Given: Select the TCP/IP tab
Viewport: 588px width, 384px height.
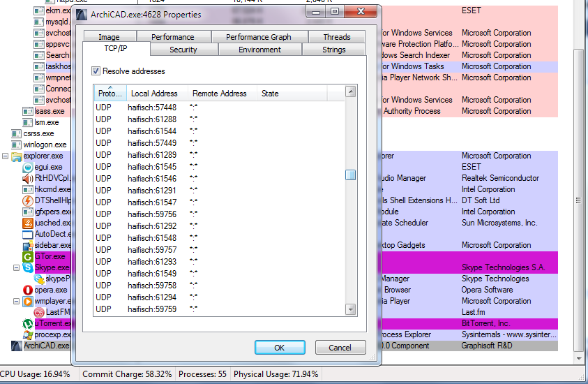Looking at the screenshot, I should [116, 48].
